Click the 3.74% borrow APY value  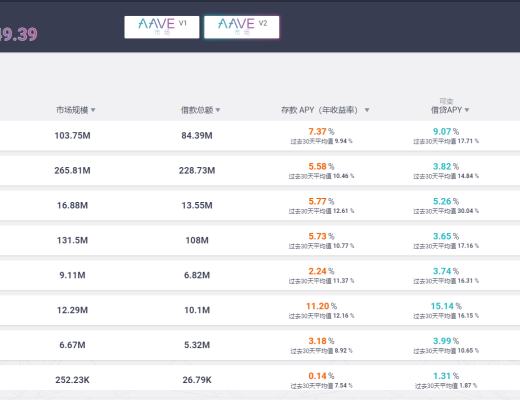446,271
